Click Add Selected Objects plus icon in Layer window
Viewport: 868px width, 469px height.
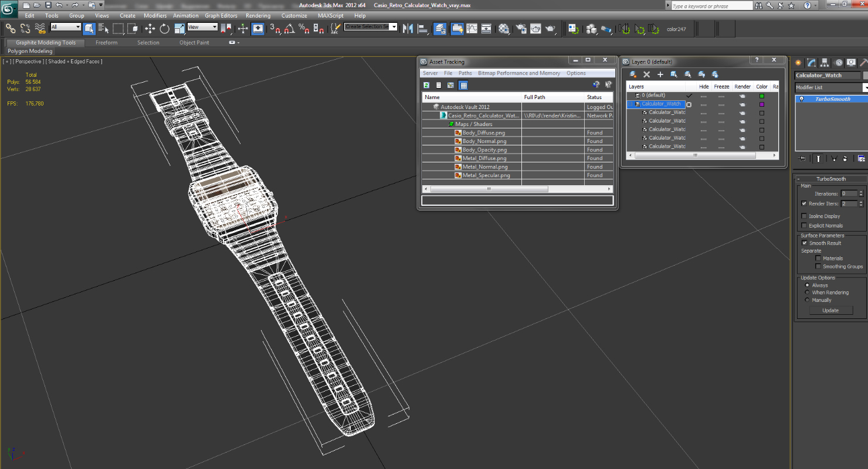[660, 74]
